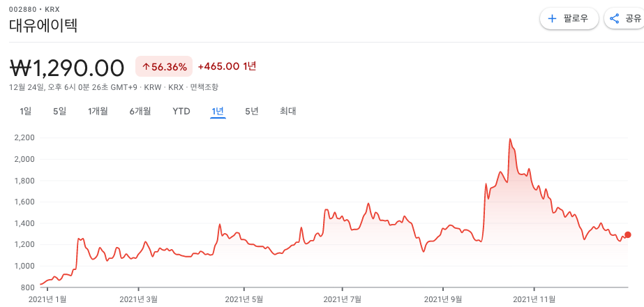Show the 최대 maximum range tab

point(288,111)
